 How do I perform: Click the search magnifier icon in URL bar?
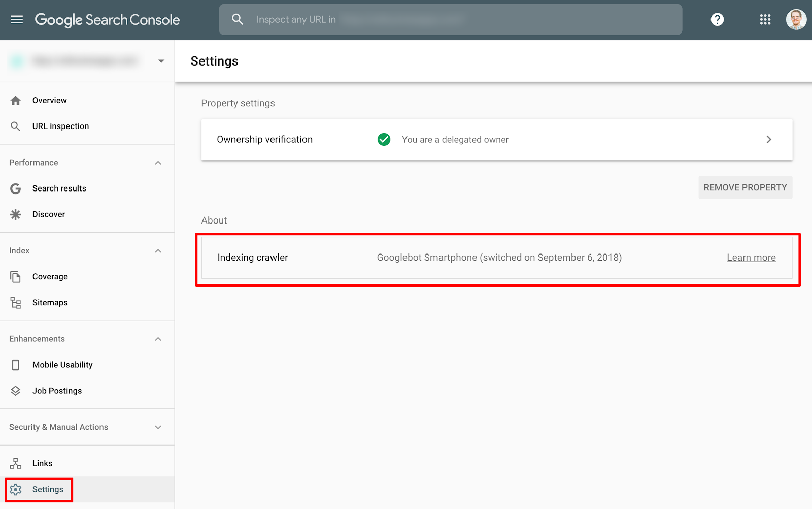tap(238, 19)
